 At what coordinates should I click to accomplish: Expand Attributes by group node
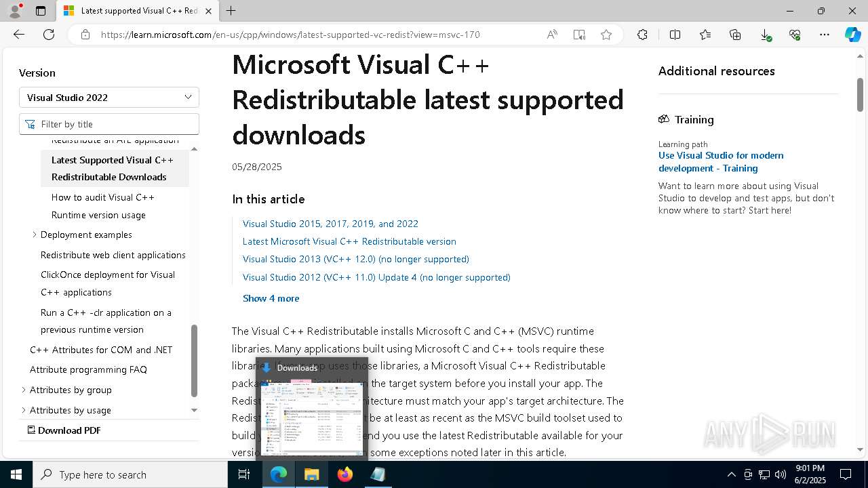pyautogui.click(x=24, y=390)
